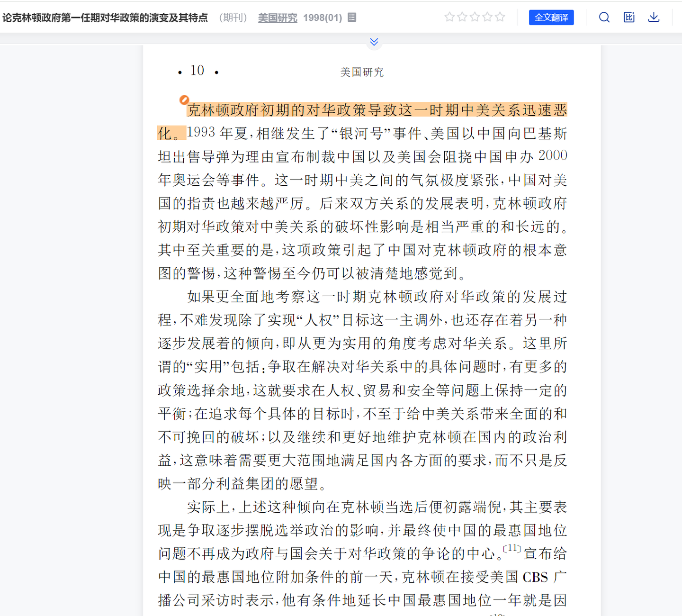Click the (期刊) source type label
The image size is (682, 616).
coord(233,17)
